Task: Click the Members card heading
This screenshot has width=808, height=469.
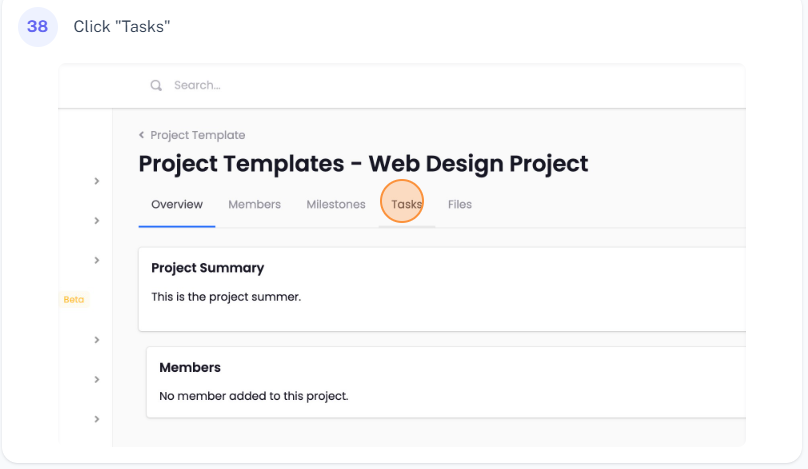Action: click(x=190, y=368)
